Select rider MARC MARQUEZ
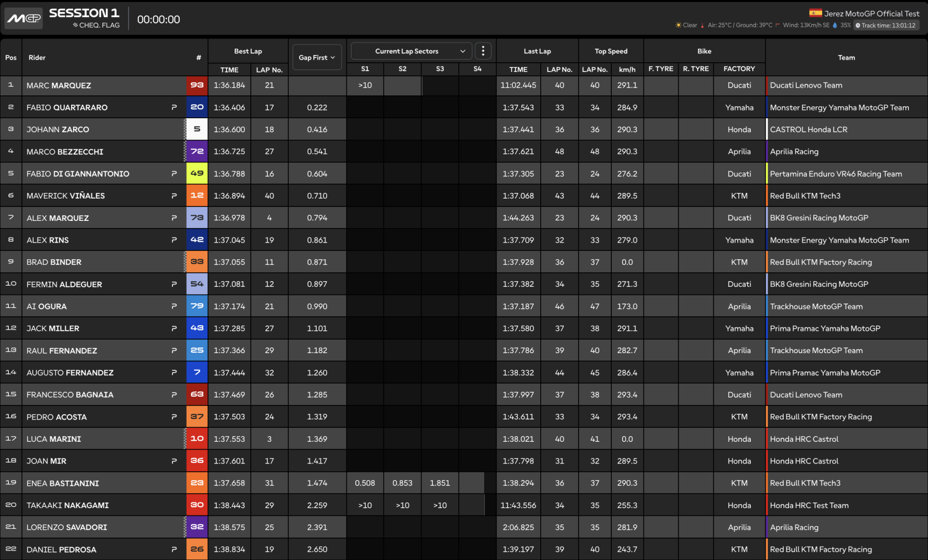The width and height of the screenshot is (928, 560). [59, 86]
